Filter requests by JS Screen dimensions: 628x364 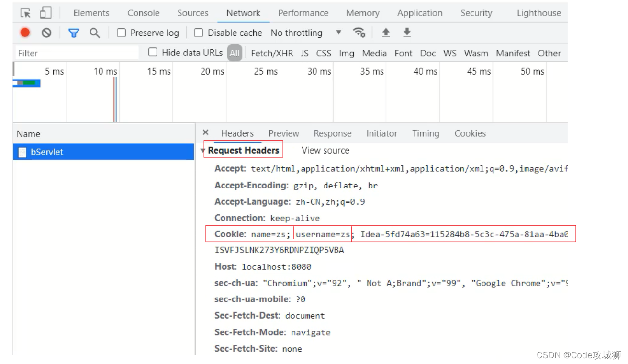tap(304, 53)
